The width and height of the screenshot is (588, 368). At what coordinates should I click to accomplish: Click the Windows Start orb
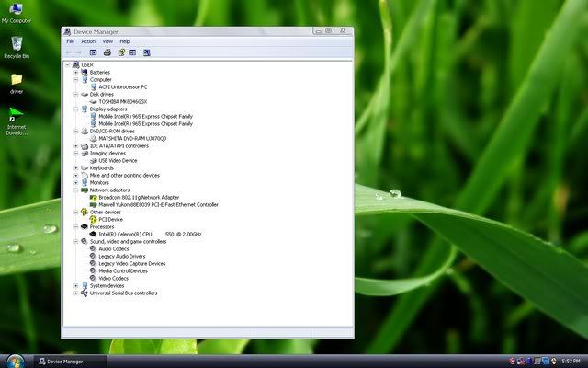coord(15,362)
